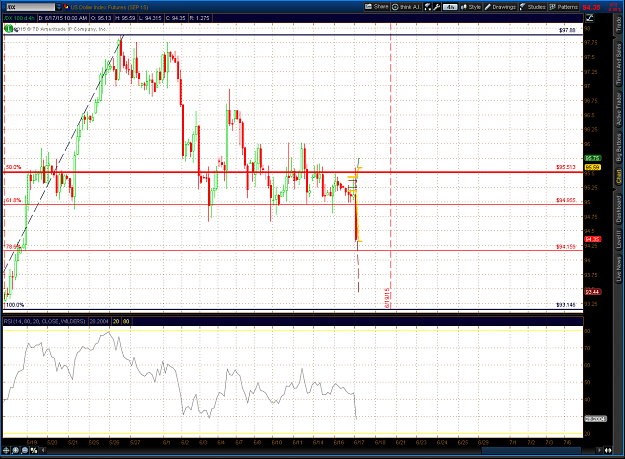
Task: Click the 61.8% Fibonacci level label
Action: click(12, 200)
